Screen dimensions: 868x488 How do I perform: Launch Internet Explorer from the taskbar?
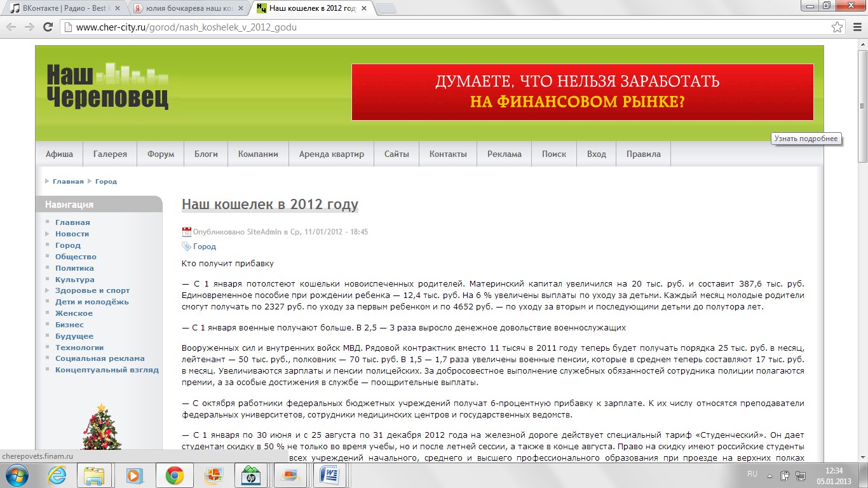pyautogui.click(x=56, y=475)
